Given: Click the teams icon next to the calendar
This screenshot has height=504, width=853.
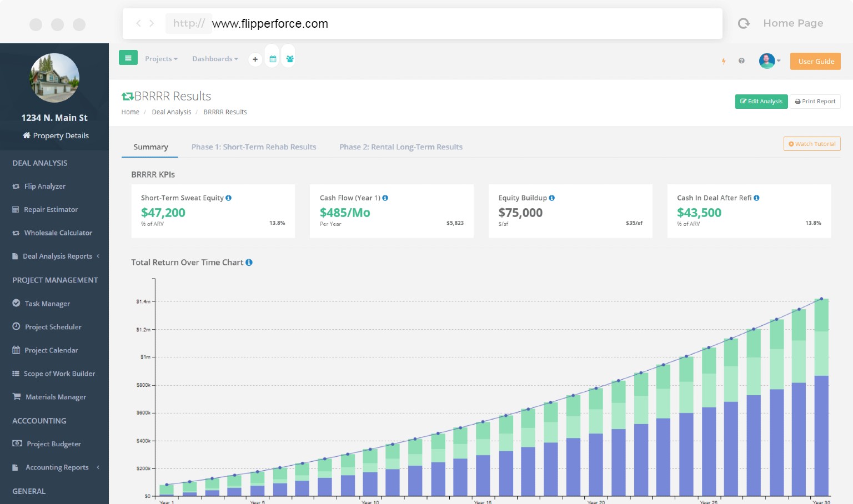Looking at the screenshot, I should click(289, 57).
